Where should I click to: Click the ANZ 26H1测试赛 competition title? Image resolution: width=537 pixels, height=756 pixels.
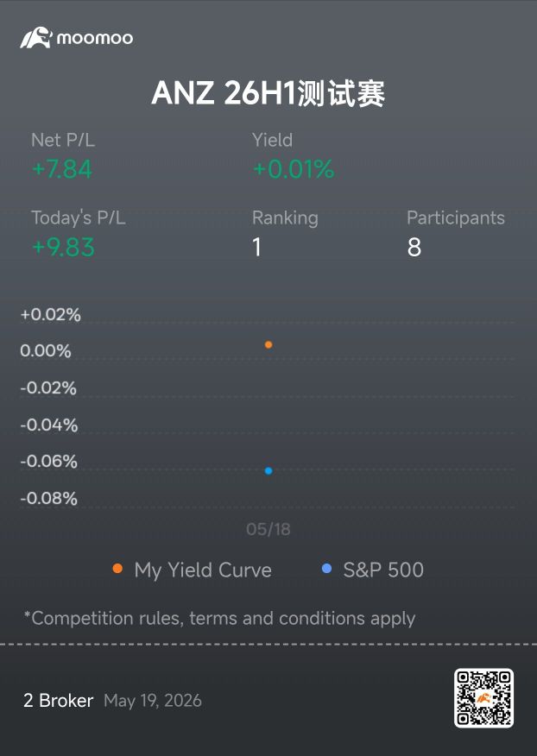(268, 92)
